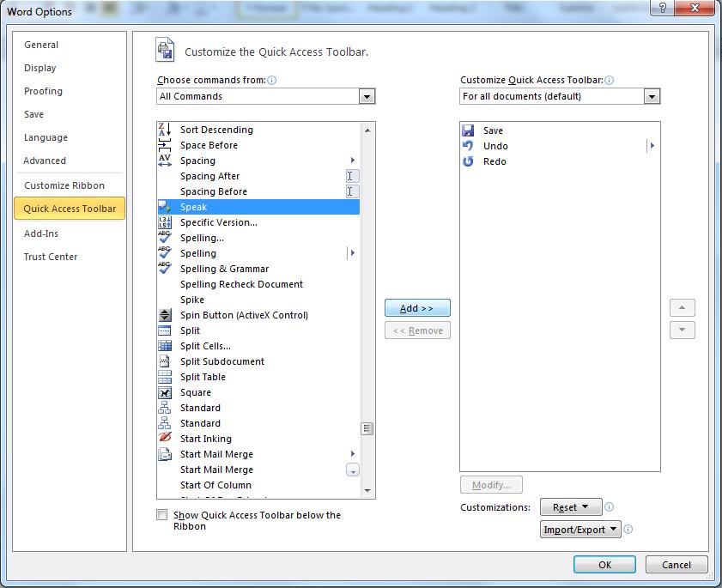Image resolution: width=722 pixels, height=588 pixels.
Task: Click the AV Spacing icon
Action: coord(164,161)
